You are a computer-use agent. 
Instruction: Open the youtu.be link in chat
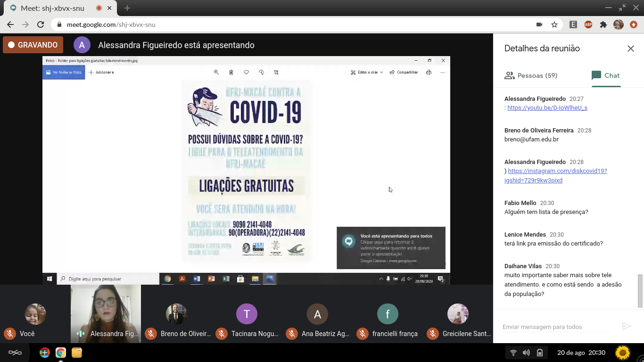pyautogui.click(x=547, y=108)
